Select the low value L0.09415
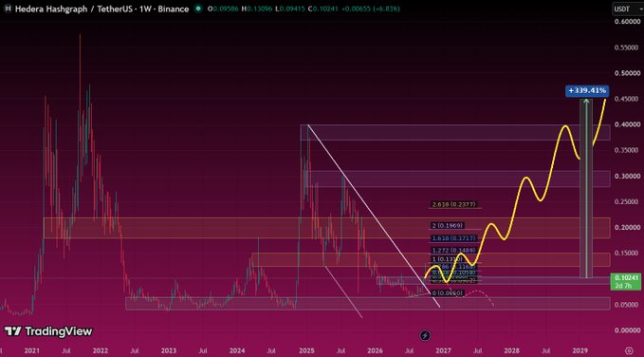The image size is (644, 357). click(290, 9)
